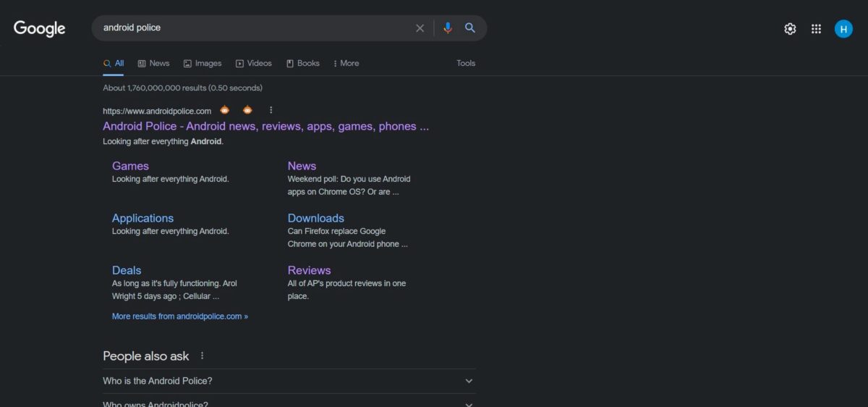868x407 pixels.
Task: Open the Android Police main result title
Action: [265, 126]
